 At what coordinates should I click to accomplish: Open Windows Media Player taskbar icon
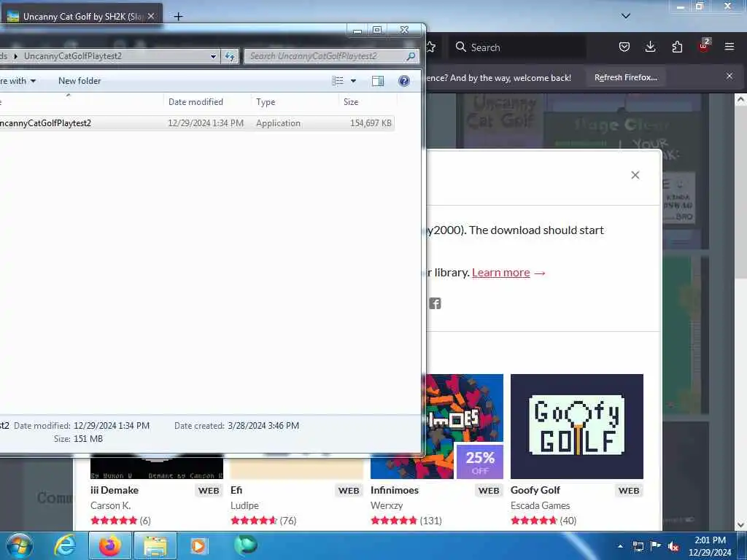tap(198, 546)
